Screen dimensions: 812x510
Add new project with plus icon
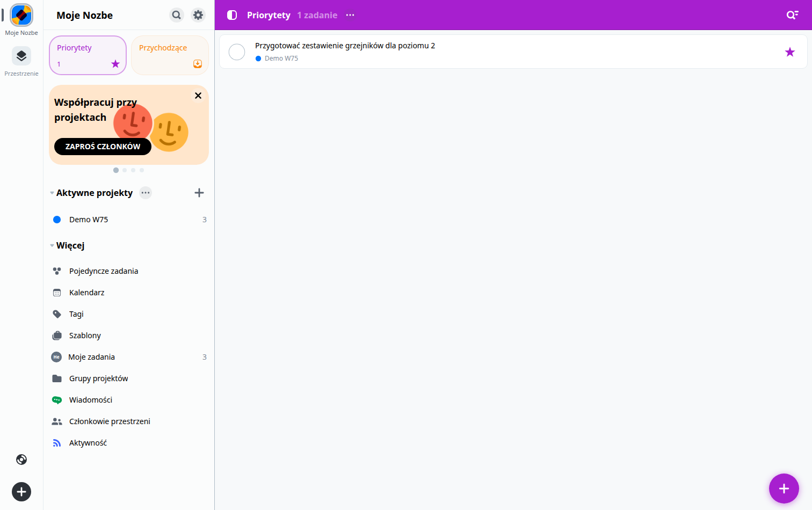click(199, 193)
